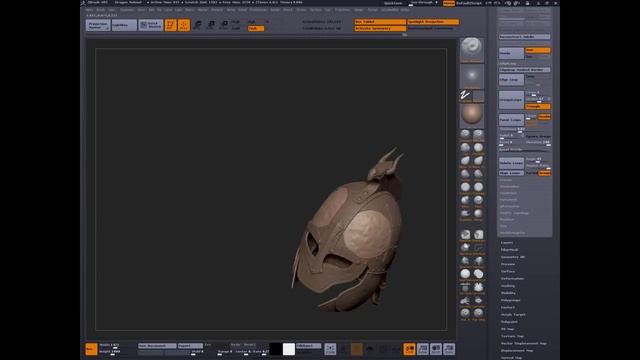
Task: Expand the FiberMesh subpalette
Action: [x=510, y=250]
